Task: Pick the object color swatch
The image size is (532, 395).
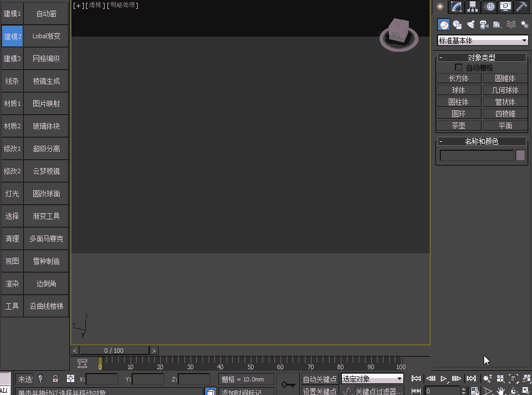Action: pos(520,155)
